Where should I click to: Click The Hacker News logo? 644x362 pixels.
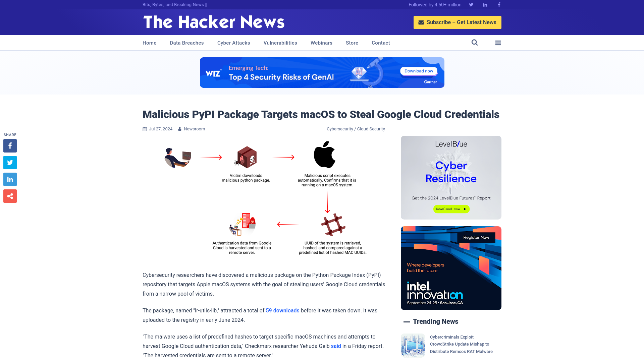point(214,22)
